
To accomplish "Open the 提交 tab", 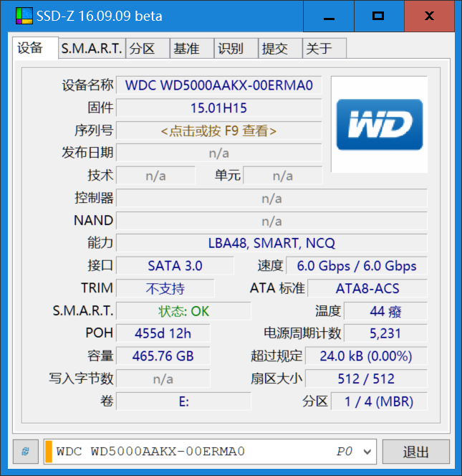I will click(280, 48).
